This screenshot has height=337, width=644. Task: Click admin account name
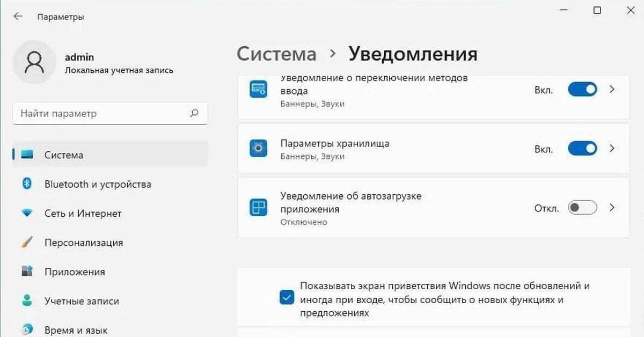(x=79, y=57)
